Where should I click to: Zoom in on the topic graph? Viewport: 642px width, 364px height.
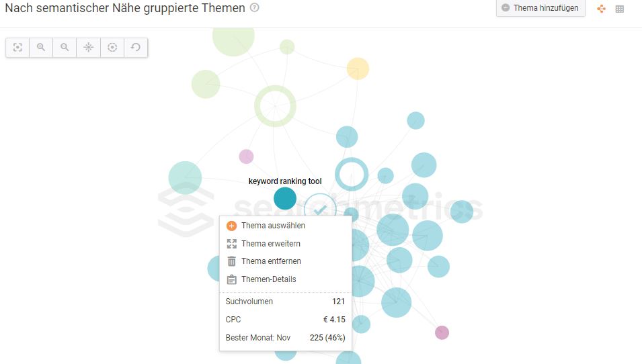tap(41, 48)
